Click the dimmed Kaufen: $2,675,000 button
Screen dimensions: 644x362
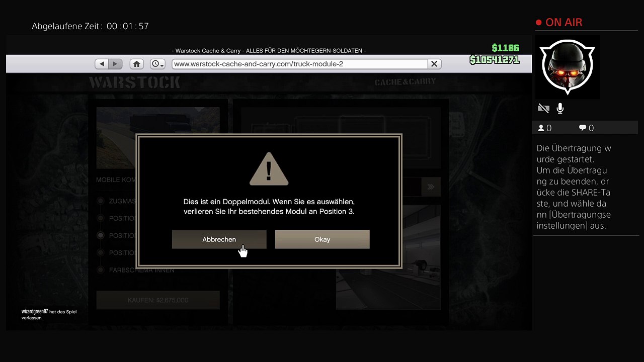click(x=158, y=300)
